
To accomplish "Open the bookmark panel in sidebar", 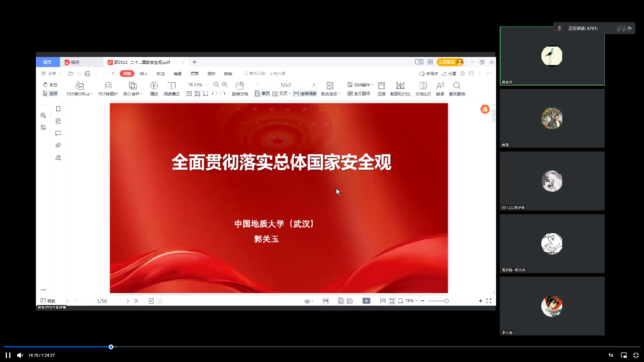I will click(x=58, y=109).
